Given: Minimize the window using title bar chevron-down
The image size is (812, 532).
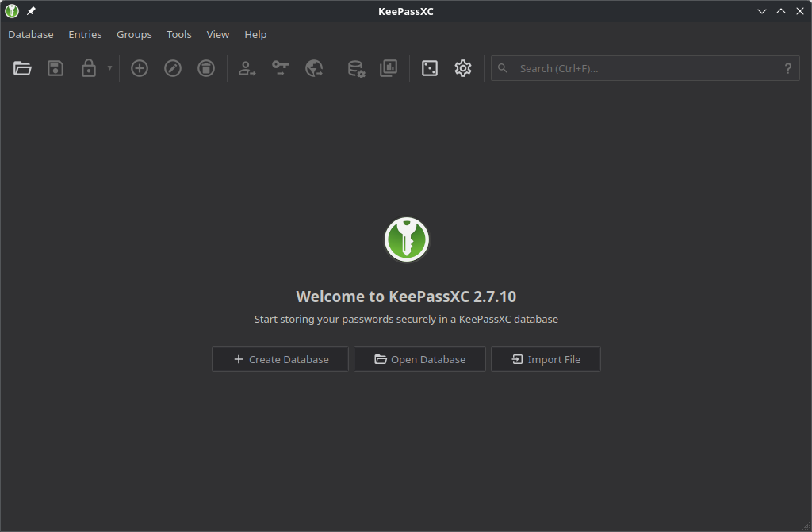Looking at the screenshot, I should [762, 11].
